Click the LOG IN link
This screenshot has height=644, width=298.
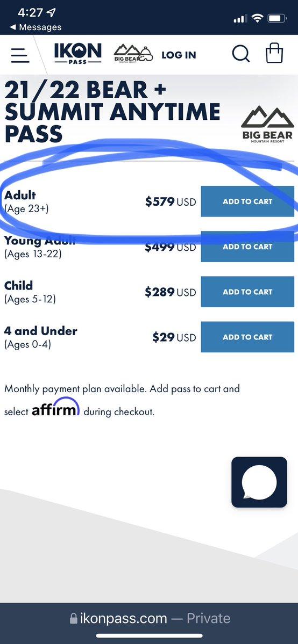click(x=179, y=55)
